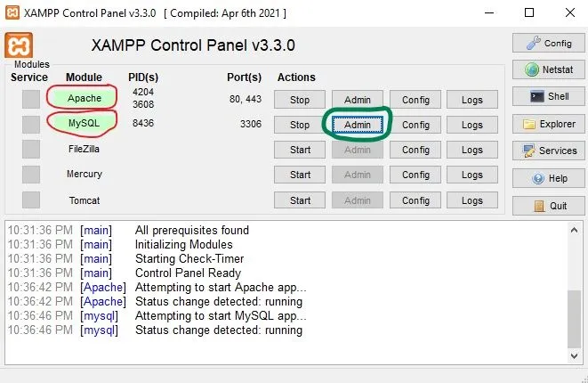Select log line 'Control Panel Ready'
Image resolution: width=588 pixels, height=383 pixels.
[188, 273]
